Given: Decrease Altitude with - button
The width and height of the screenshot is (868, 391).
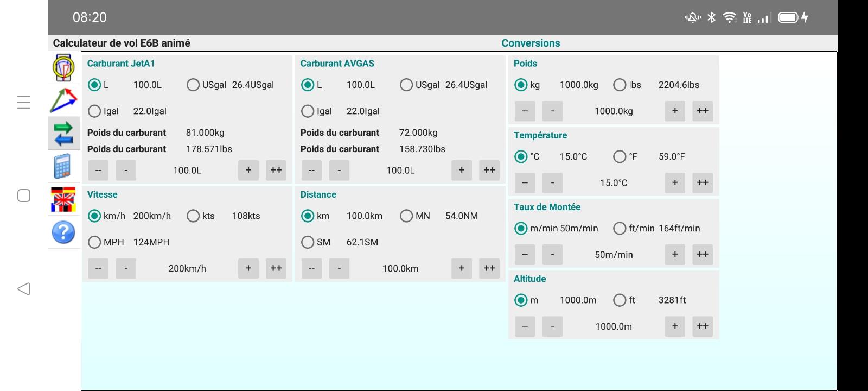Looking at the screenshot, I should 552,326.
